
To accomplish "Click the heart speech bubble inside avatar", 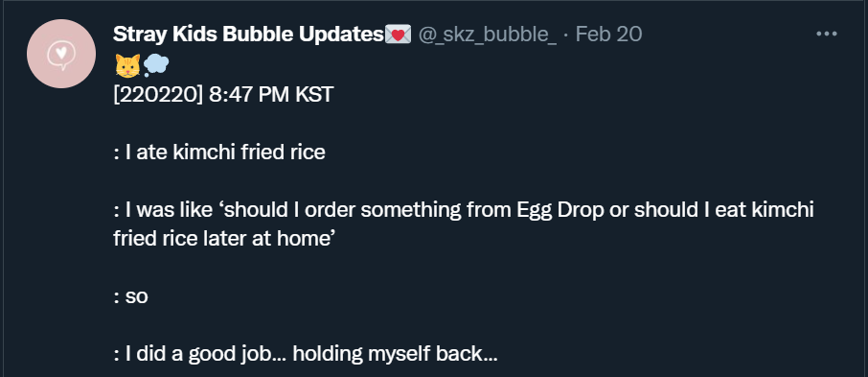I will click(x=61, y=55).
